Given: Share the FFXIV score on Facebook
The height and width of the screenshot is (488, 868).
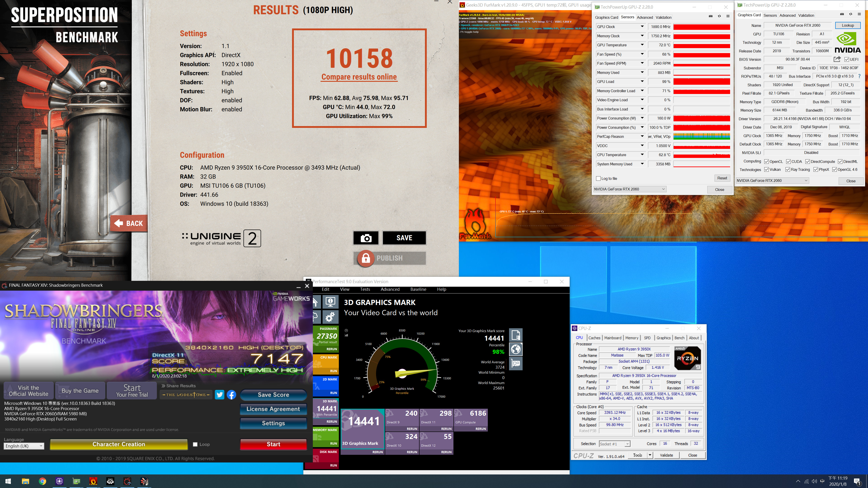Looking at the screenshot, I should 231,395.
